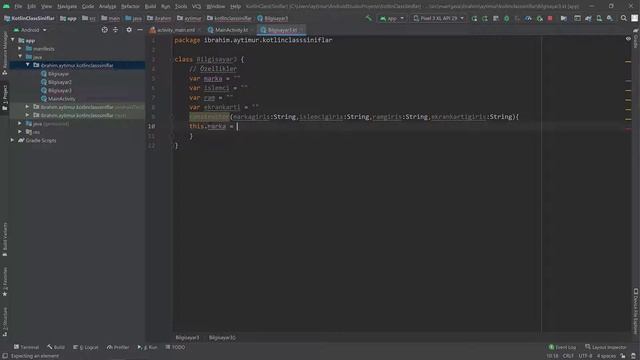The image size is (640, 360).
Task: Select Bilgisayar3 in project tree
Action: pyautogui.click(x=56, y=90)
